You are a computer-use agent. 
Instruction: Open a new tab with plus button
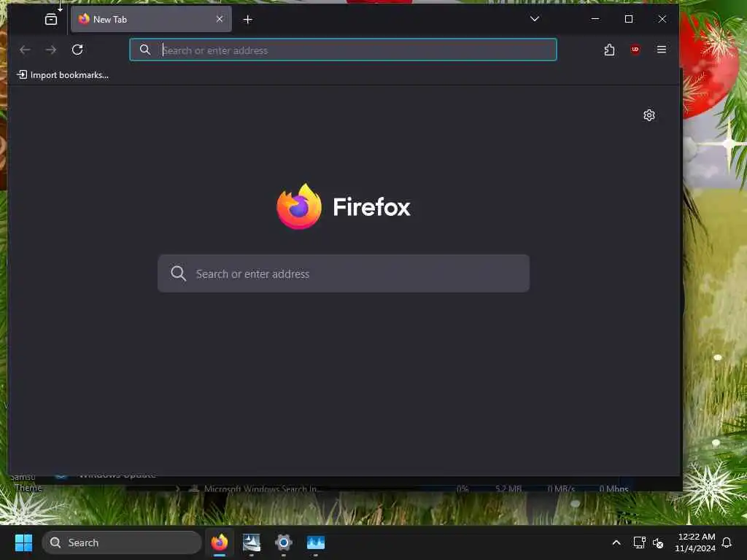click(248, 20)
